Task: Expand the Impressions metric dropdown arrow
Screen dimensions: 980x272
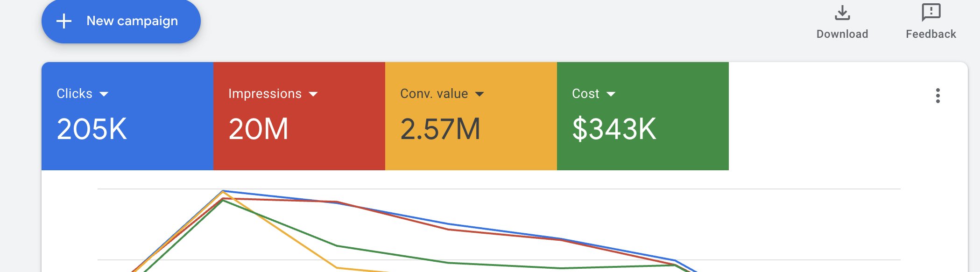Action: point(313,94)
